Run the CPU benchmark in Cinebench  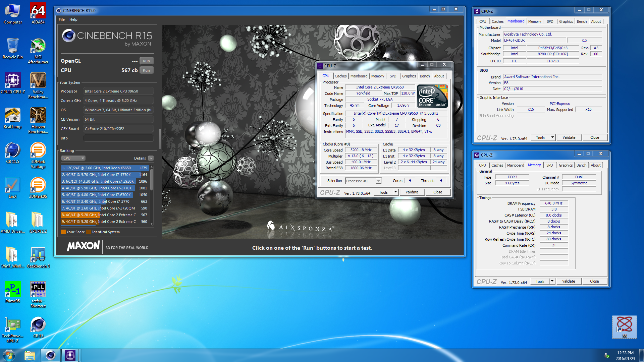(146, 70)
